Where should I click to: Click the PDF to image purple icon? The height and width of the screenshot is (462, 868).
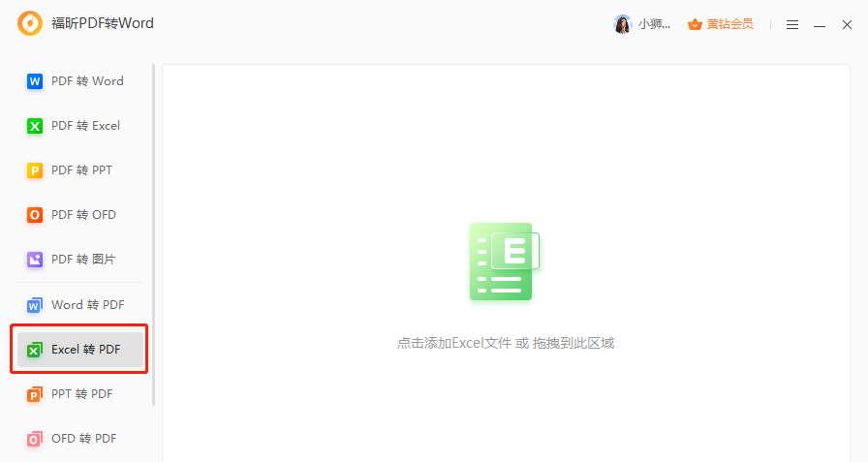[34, 260]
